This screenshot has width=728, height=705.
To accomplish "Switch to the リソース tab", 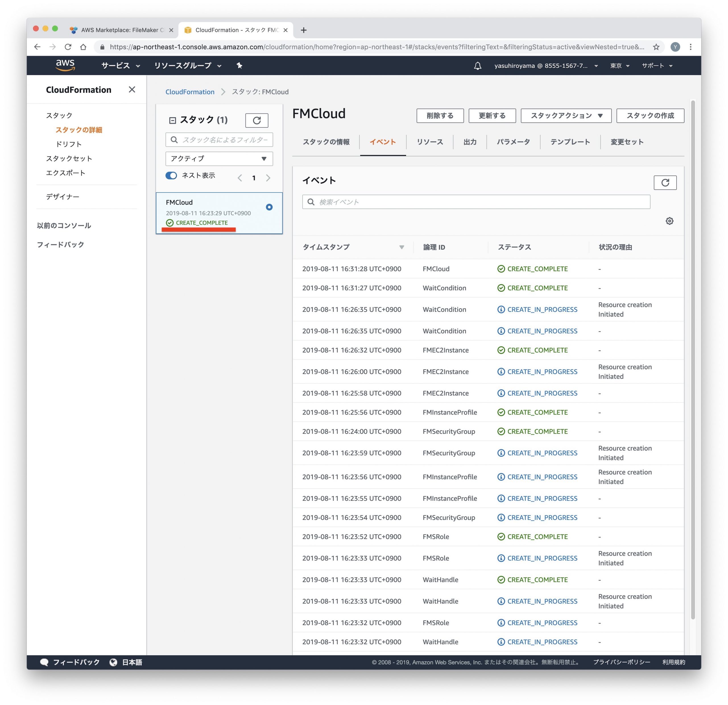I will point(429,142).
